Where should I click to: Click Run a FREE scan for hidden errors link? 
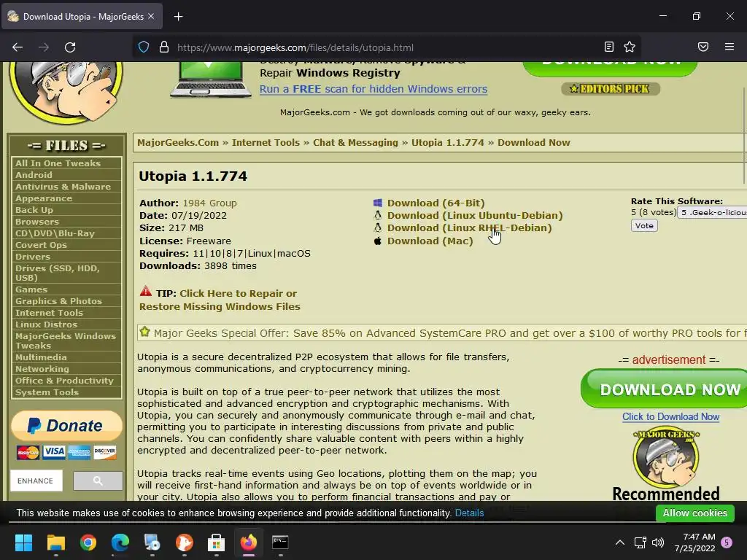click(x=373, y=89)
